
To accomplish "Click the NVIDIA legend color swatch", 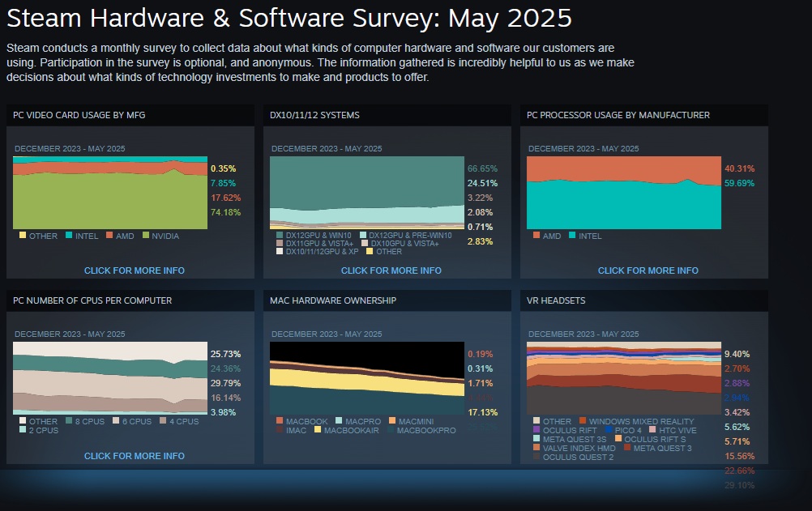I will click(146, 235).
